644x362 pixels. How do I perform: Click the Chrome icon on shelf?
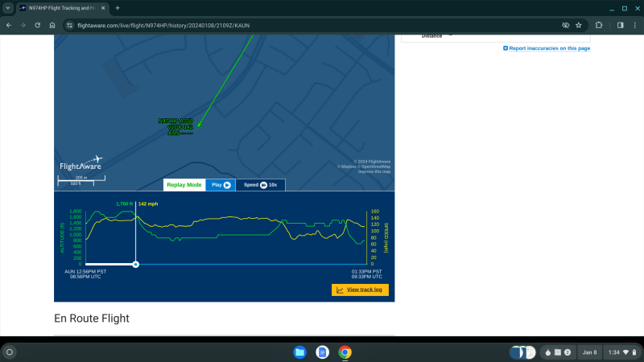click(345, 352)
